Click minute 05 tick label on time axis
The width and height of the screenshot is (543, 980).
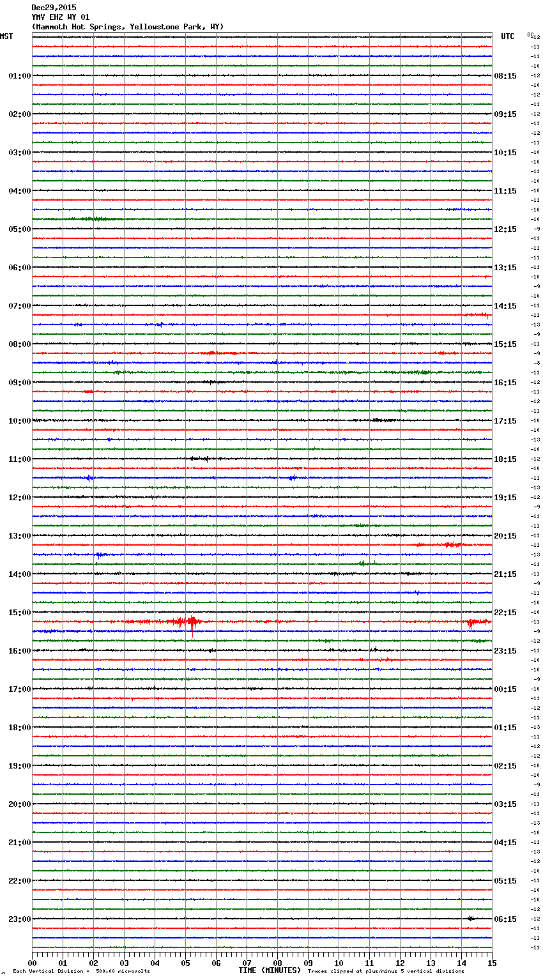point(185,963)
